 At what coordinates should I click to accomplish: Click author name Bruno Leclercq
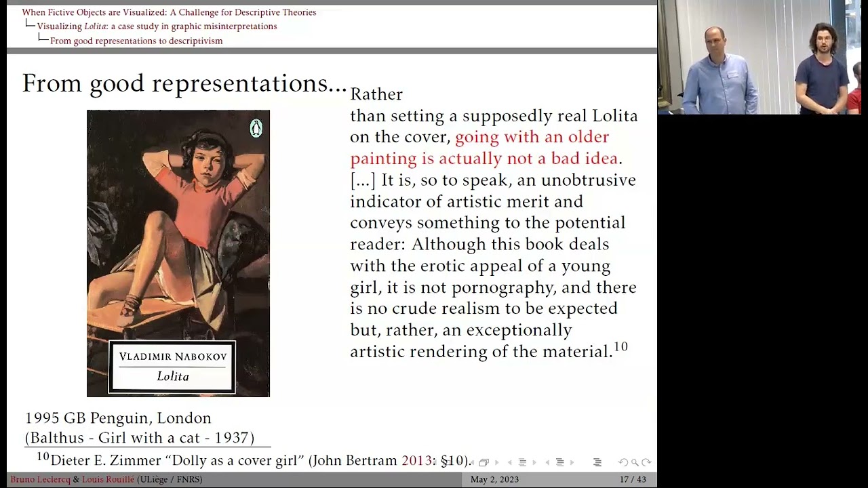tap(40, 479)
